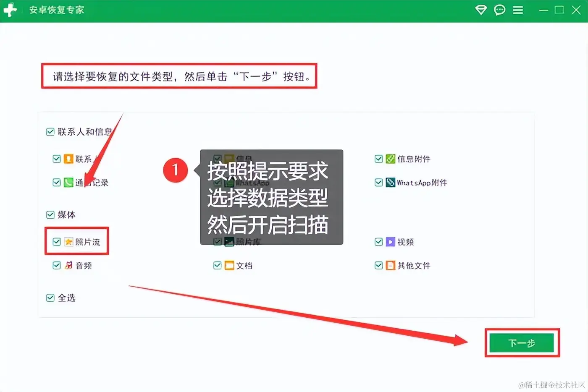This screenshot has height=392, width=588.
Task: Toggle the 音频 checkbox
Action: pyautogui.click(x=57, y=265)
